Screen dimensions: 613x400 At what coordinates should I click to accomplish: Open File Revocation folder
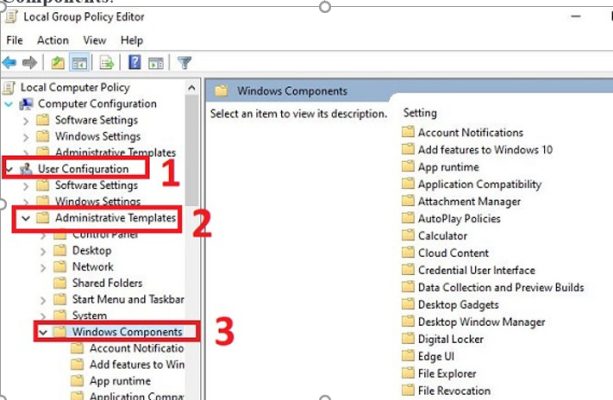(454, 391)
